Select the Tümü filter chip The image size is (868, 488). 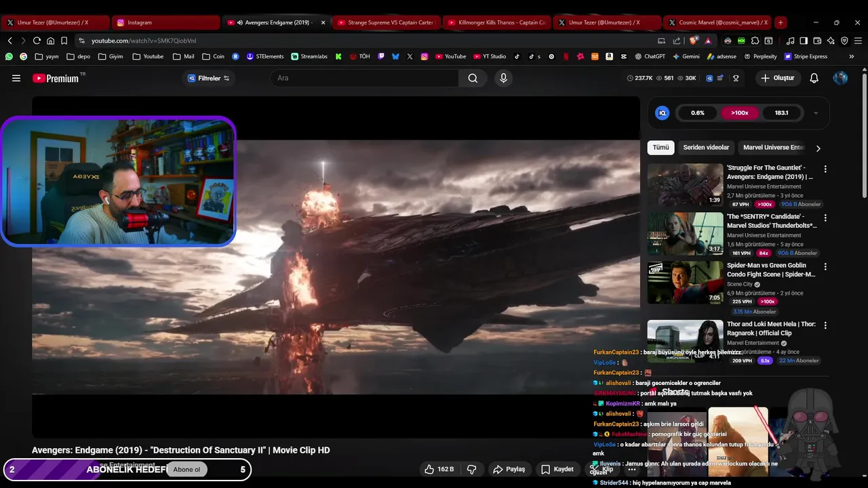coord(660,148)
